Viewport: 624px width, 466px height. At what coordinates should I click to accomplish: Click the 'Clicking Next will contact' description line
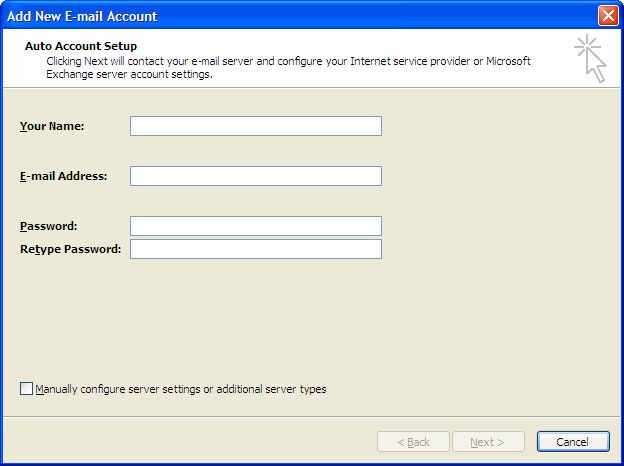click(x=289, y=61)
